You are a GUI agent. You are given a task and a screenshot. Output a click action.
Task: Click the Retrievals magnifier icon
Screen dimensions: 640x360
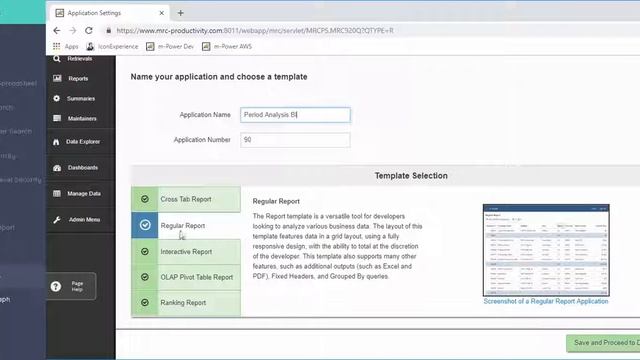coord(57,59)
